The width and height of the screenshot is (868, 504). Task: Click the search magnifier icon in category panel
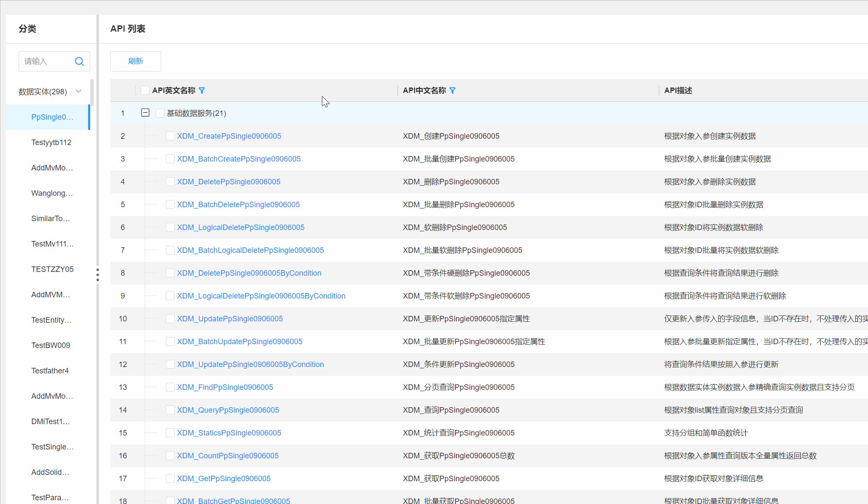click(79, 61)
